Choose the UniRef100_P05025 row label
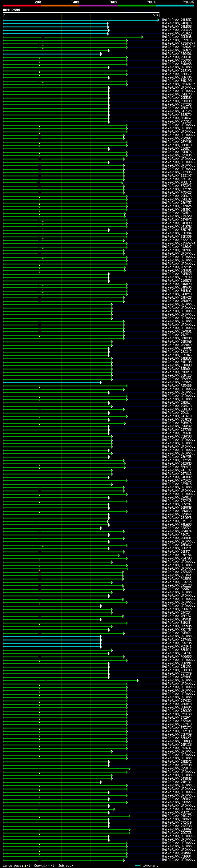 coord(177,481)
